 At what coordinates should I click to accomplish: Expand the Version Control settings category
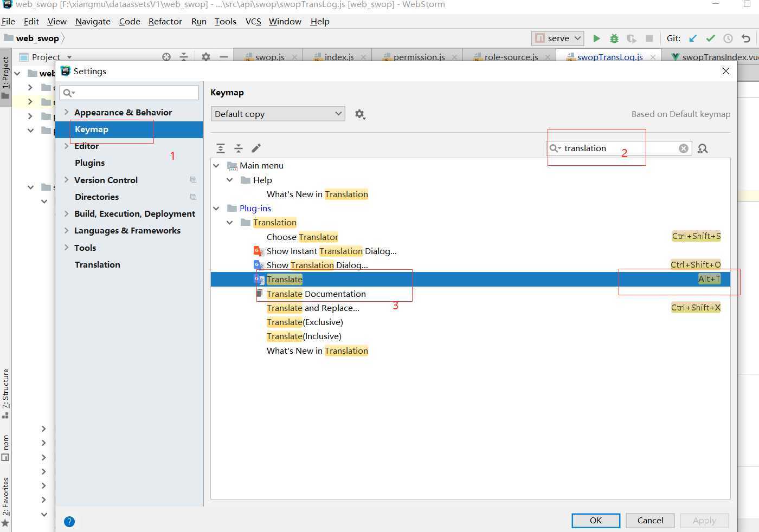pyautogui.click(x=66, y=180)
